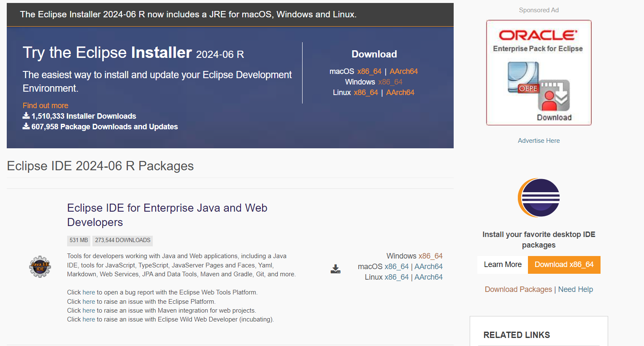Click the Install your favorite desktop IDE packages text
Screen dimensions: 644x346
[539, 240]
